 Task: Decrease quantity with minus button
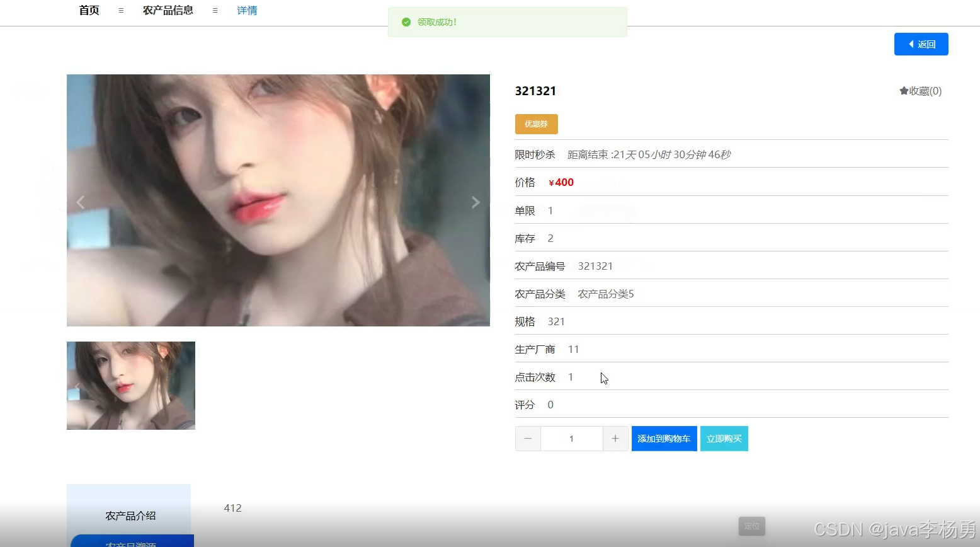(528, 439)
